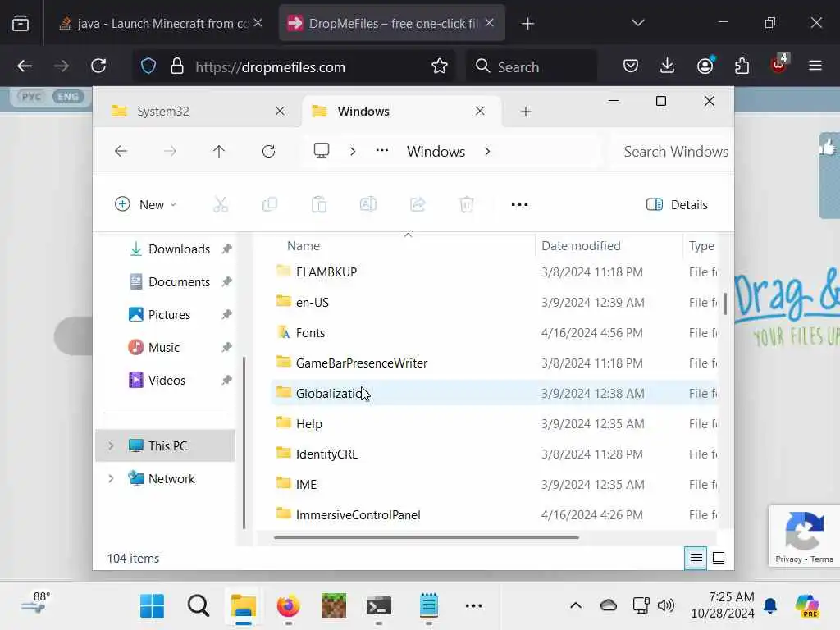Add a new File Explorer tab
The height and width of the screenshot is (630, 840).
click(526, 112)
